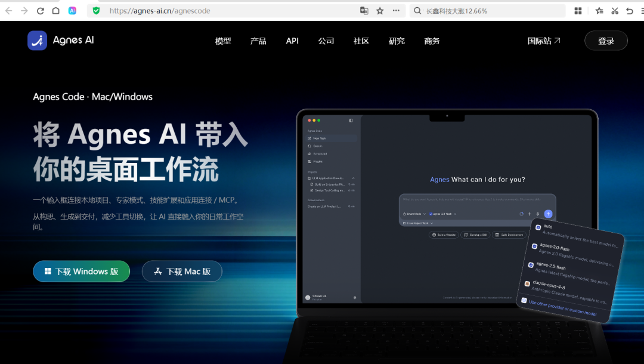Select New Task in the mockup sidebar

click(332, 138)
